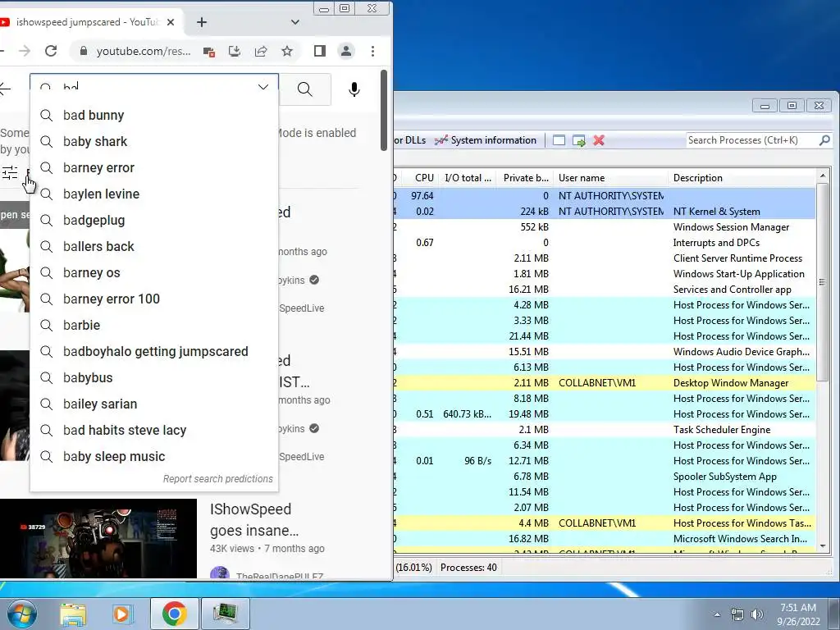Open the IShowSpeed goes insane video thumbnail
This screenshot has height=630, width=840.
98,538
